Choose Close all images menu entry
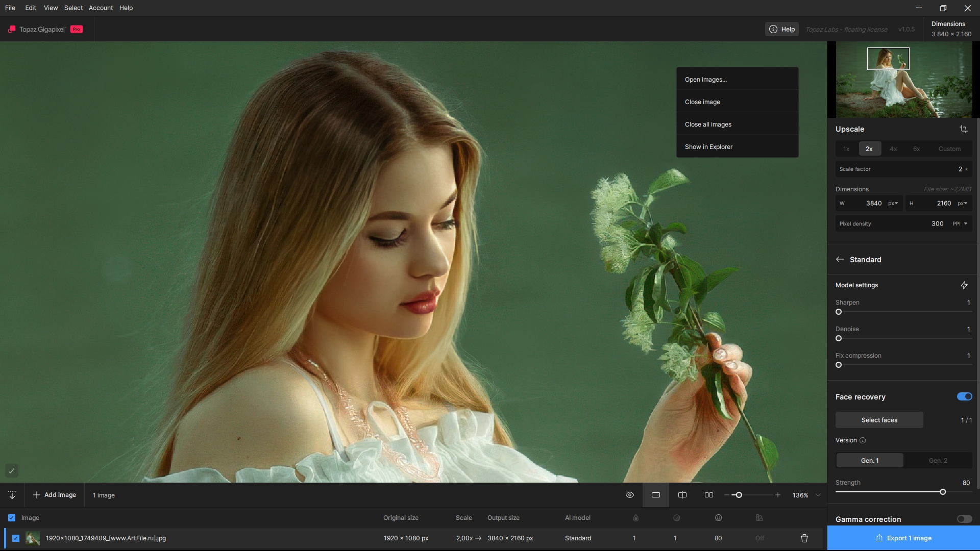The height and width of the screenshot is (551, 980). tap(708, 124)
